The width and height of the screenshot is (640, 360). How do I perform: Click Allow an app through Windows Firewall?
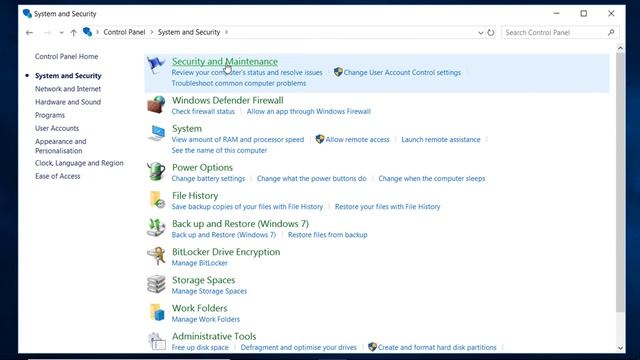click(309, 111)
